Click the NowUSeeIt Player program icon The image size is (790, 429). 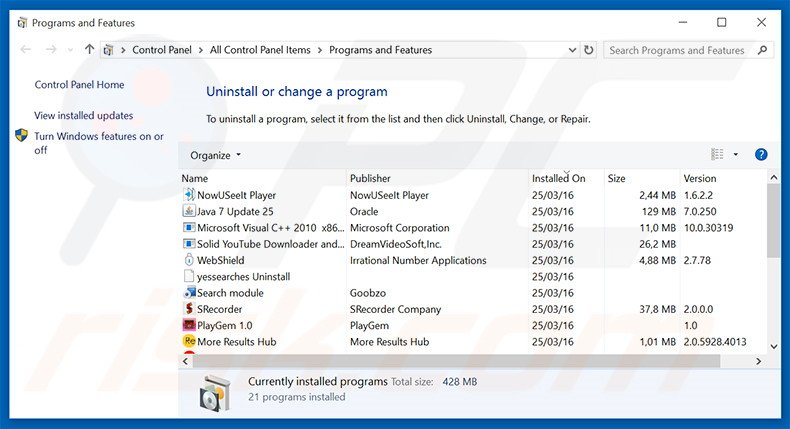189,195
